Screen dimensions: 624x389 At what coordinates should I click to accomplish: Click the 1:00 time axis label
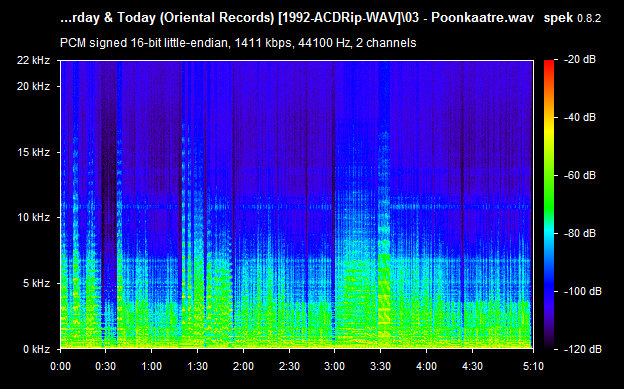coord(152,366)
